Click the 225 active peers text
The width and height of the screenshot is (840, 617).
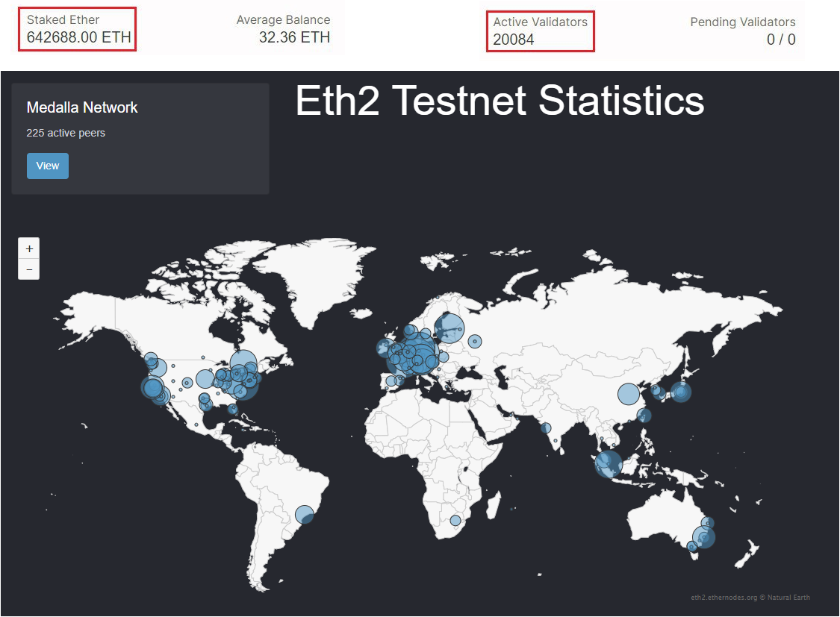(x=66, y=133)
